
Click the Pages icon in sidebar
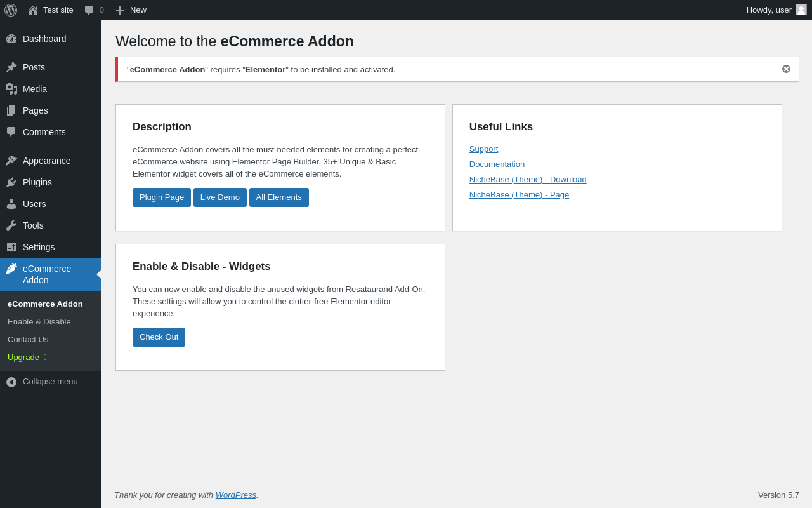coord(11,110)
